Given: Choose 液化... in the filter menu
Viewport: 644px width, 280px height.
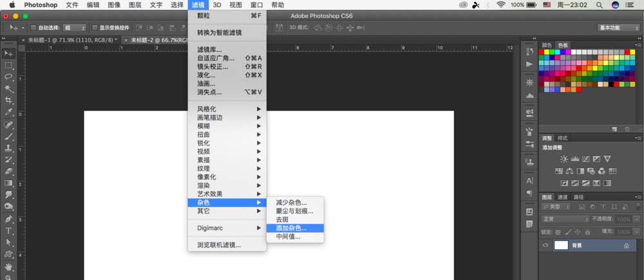Looking at the screenshot, I should pyautogui.click(x=227, y=75).
